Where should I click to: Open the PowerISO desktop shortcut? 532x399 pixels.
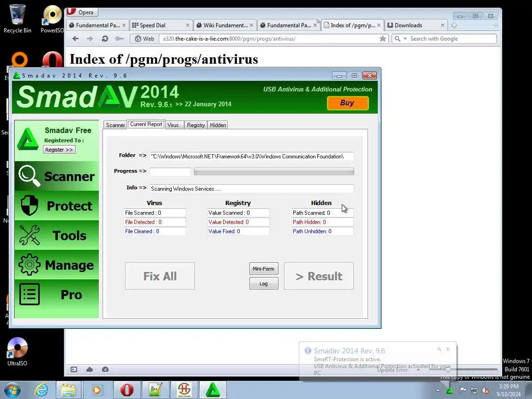[52, 18]
